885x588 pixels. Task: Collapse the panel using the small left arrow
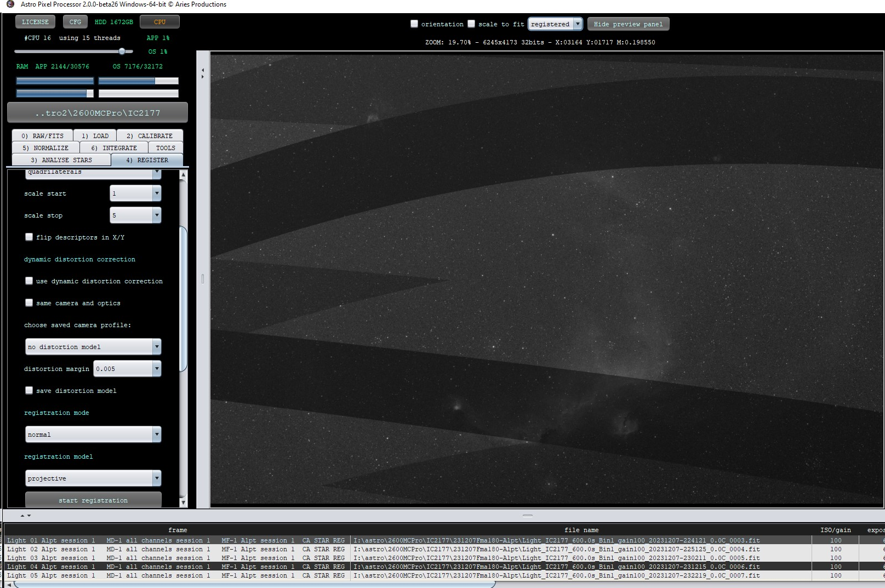pyautogui.click(x=202, y=70)
